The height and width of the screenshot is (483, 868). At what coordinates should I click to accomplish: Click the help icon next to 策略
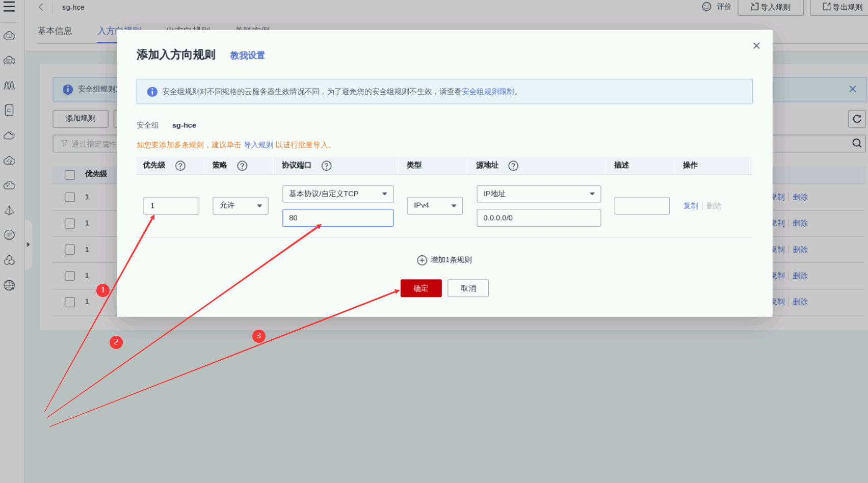click(x=243, y=166)
